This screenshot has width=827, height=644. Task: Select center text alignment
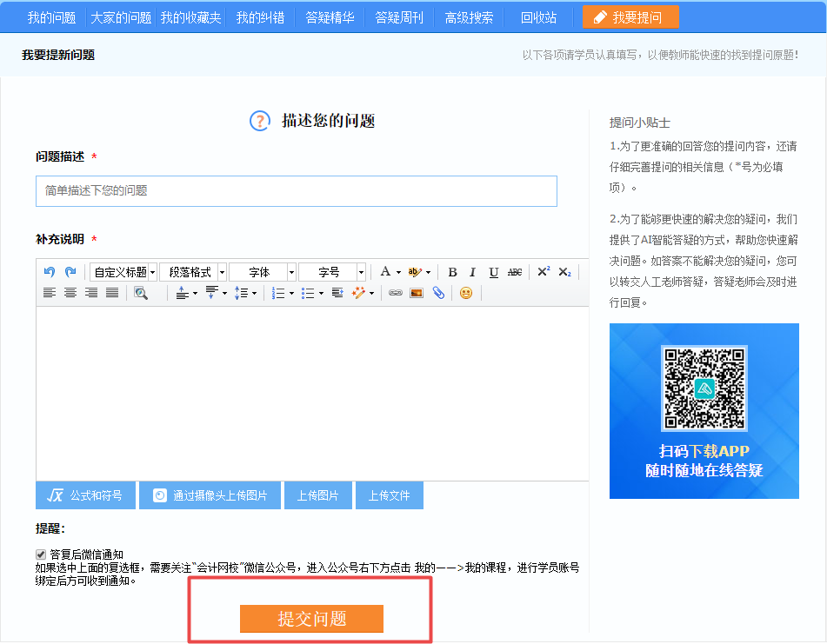[x=70, y=293]
